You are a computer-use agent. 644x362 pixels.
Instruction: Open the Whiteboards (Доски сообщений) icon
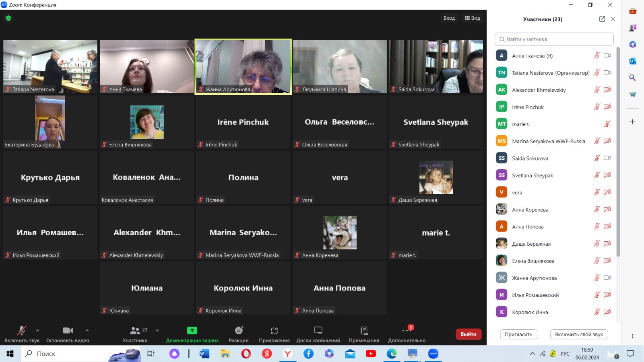click(318, 331)
